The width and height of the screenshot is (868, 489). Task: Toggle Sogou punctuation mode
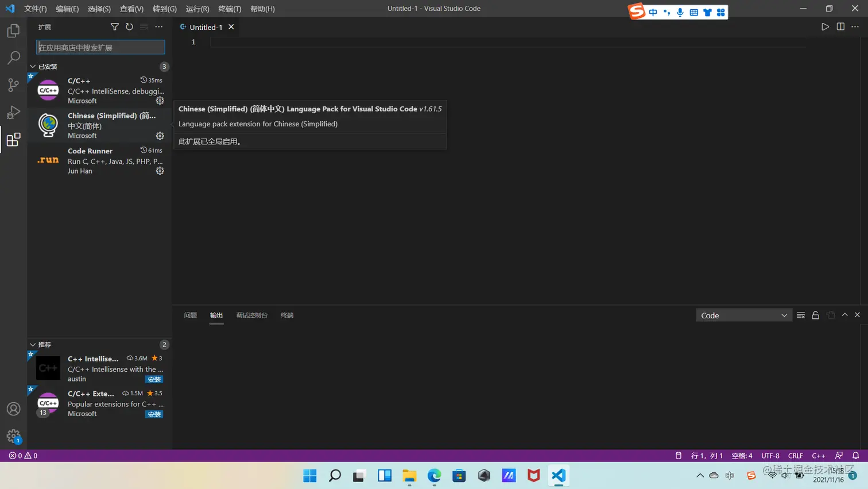[666, 12]
